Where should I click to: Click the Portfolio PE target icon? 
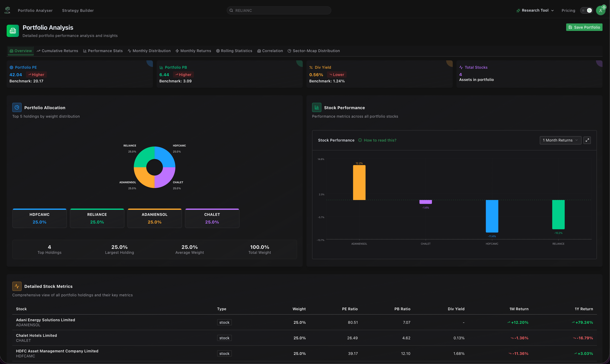click(11, 67)
